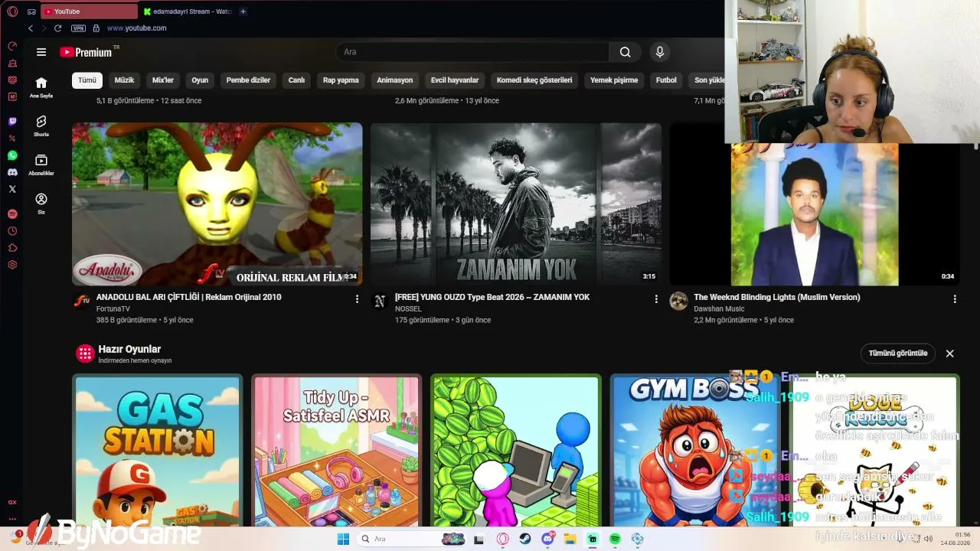The width and height of the screenshot is (980, 551).
Task: Click the magnifier search button
Action: point(626,52)
